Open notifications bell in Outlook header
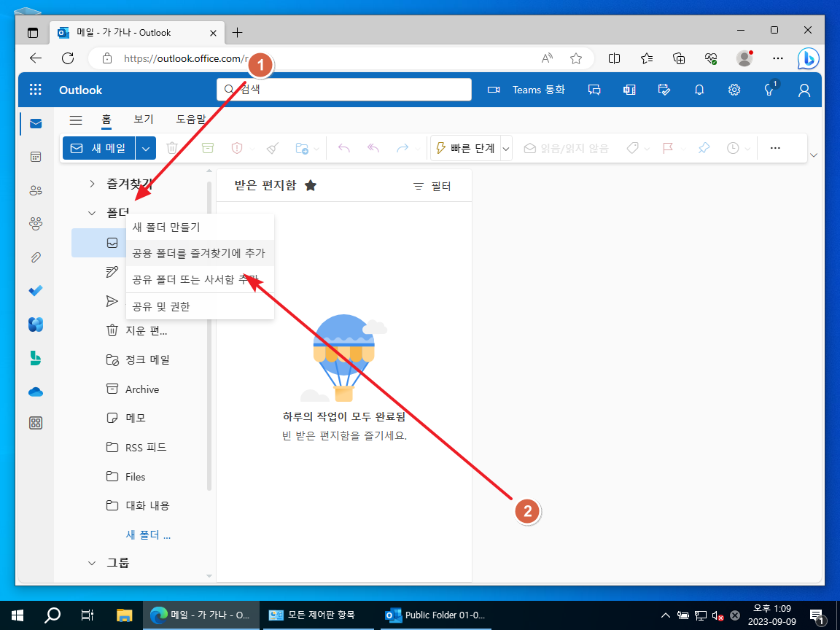 point(699,90)
